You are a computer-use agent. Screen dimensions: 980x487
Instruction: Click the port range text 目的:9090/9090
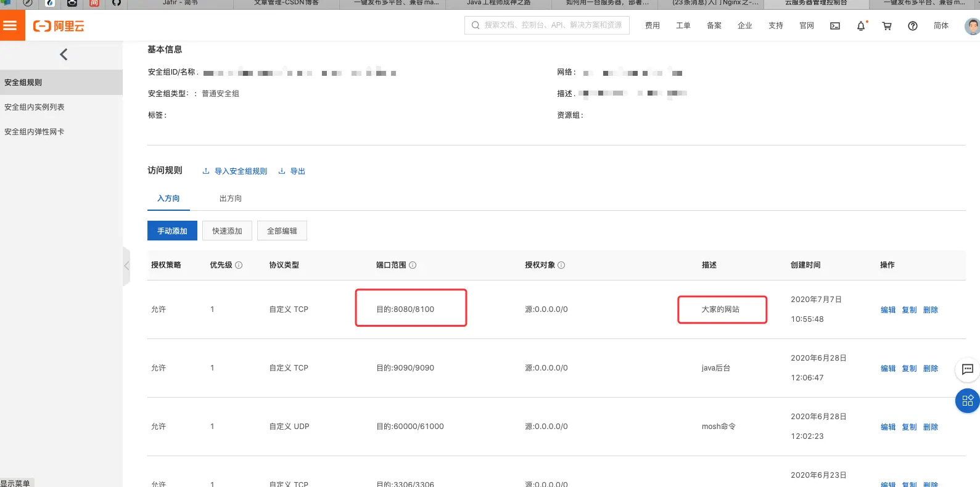405,368
